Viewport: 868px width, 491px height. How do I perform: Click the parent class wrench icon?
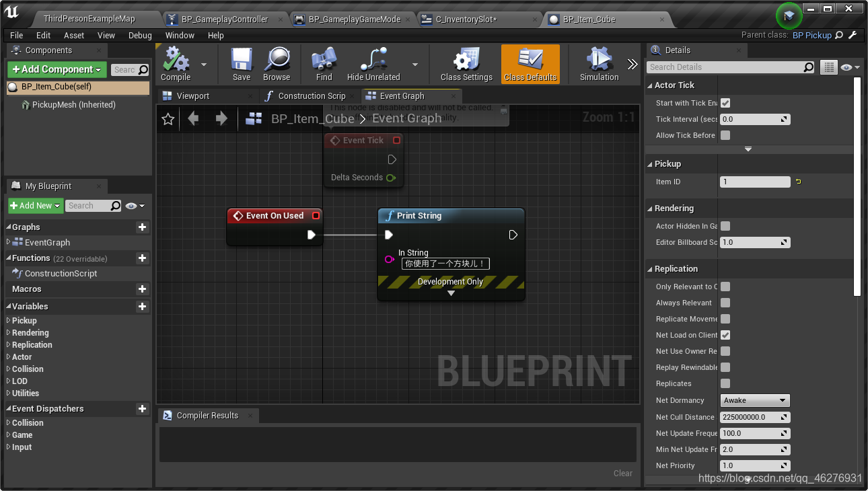(x=853, y=35)
